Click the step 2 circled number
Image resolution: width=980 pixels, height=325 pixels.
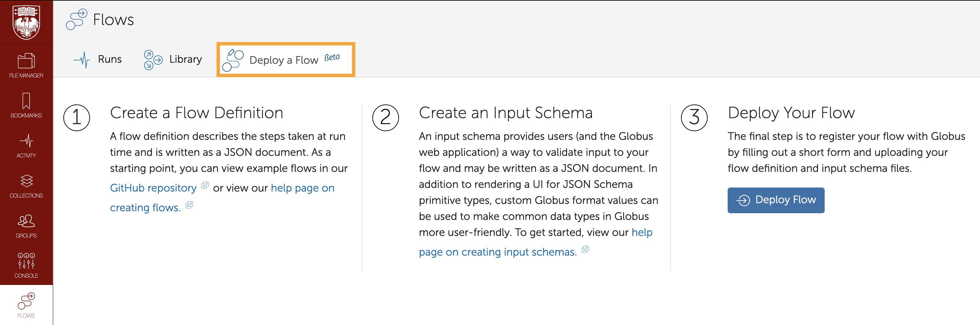[385, 117]
